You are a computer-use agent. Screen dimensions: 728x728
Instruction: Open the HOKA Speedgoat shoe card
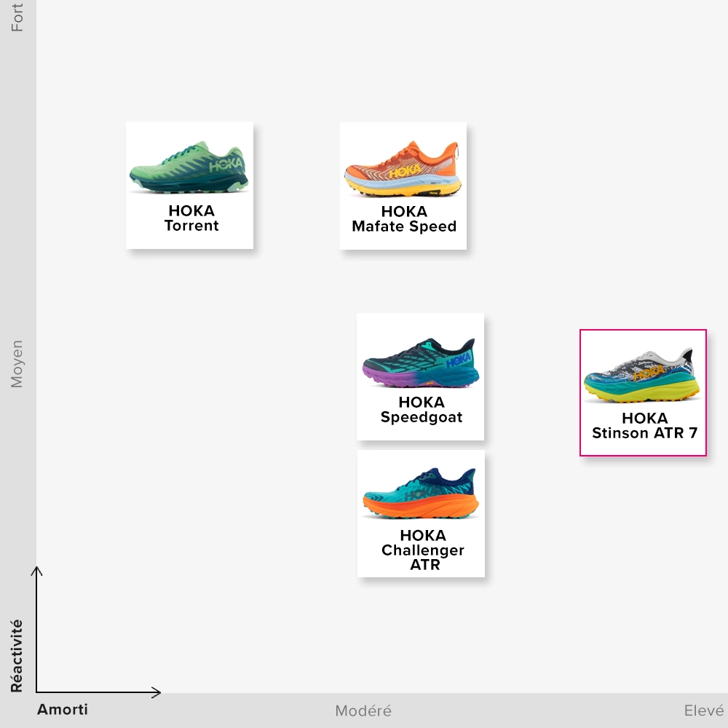pyautogui.click(x=420, y=376)
